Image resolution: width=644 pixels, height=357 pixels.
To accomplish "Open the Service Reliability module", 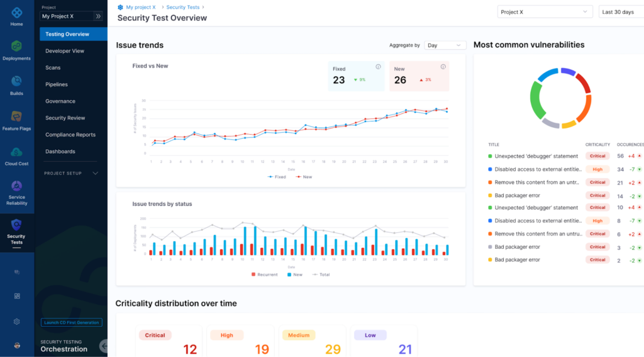I will [16, 193].
